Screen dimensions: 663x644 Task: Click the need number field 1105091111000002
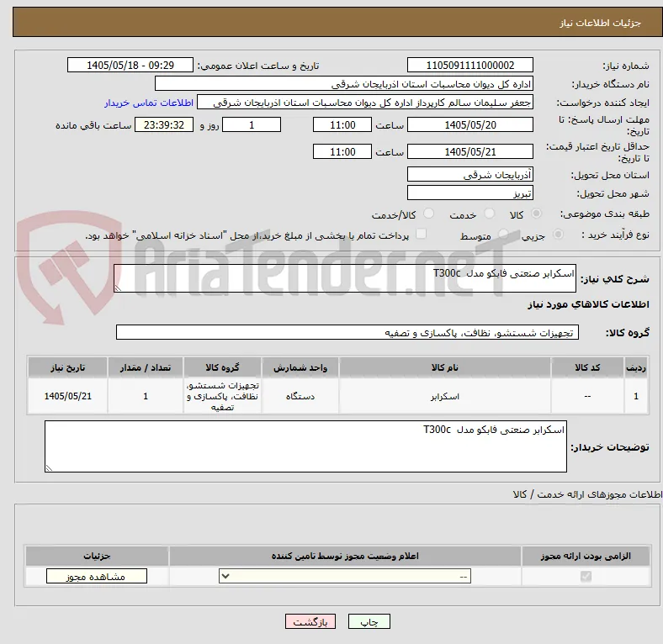coord(469,65)
